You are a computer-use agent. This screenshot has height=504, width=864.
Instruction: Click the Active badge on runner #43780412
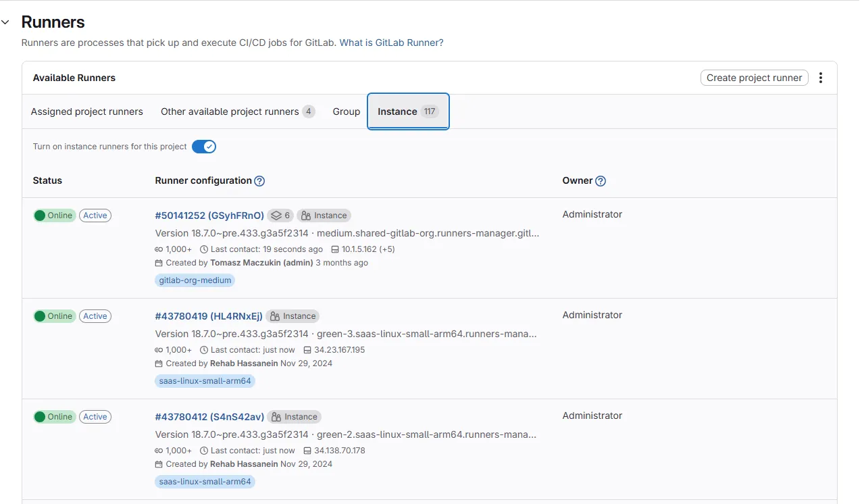pos(95,416)
